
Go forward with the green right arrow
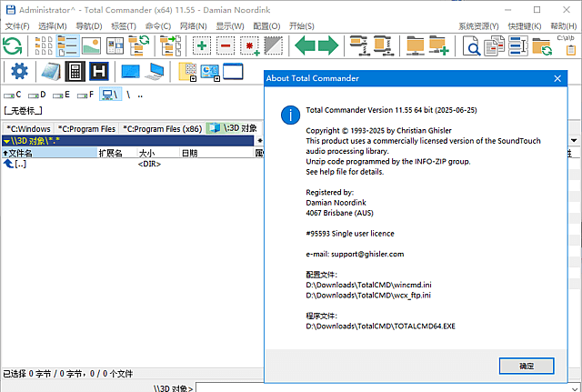click(x=328, y=46)
